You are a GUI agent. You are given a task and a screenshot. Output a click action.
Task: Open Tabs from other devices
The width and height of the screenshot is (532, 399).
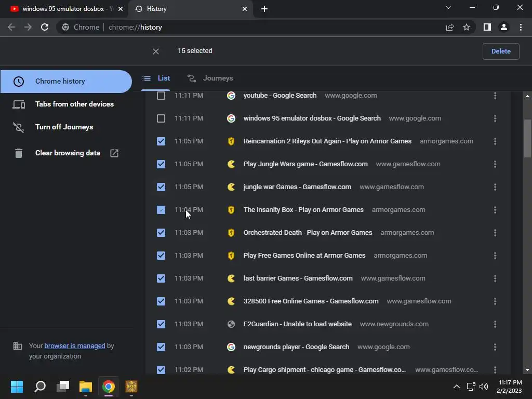point(63,104)
